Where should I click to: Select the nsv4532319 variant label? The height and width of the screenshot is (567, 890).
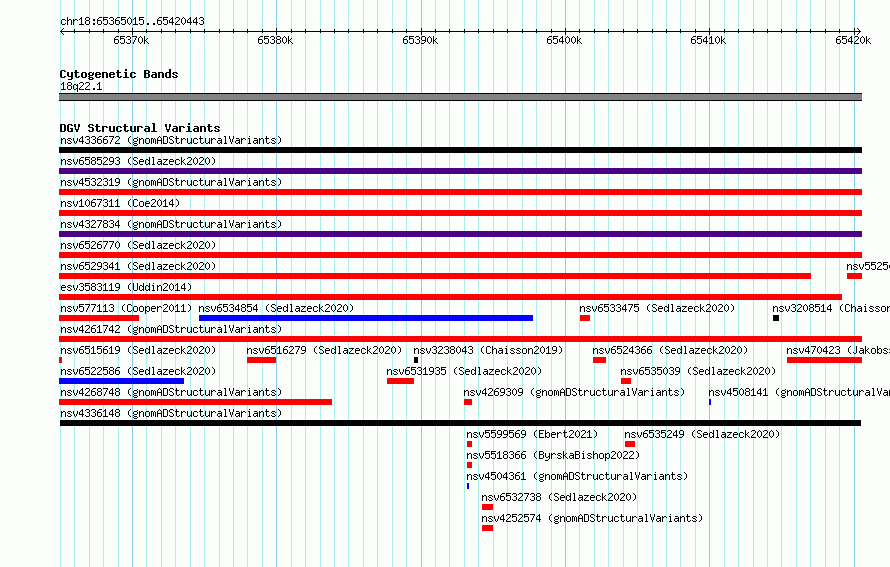tap(171, 182)
